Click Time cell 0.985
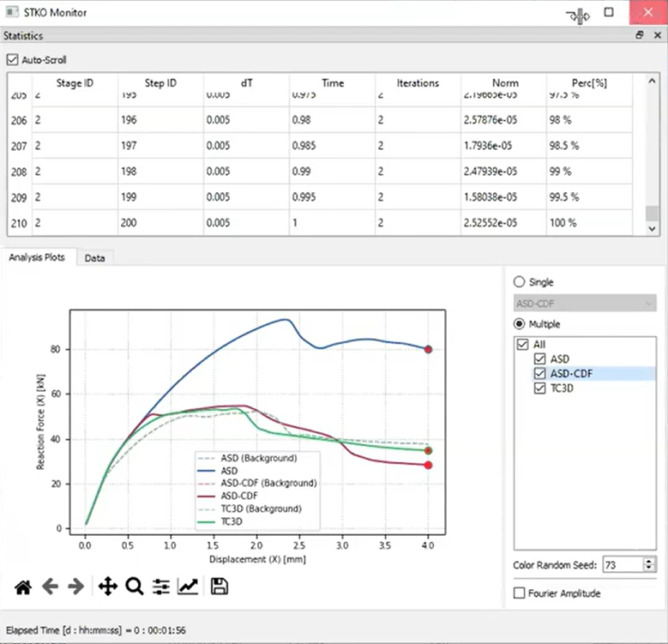 point(333,146)
